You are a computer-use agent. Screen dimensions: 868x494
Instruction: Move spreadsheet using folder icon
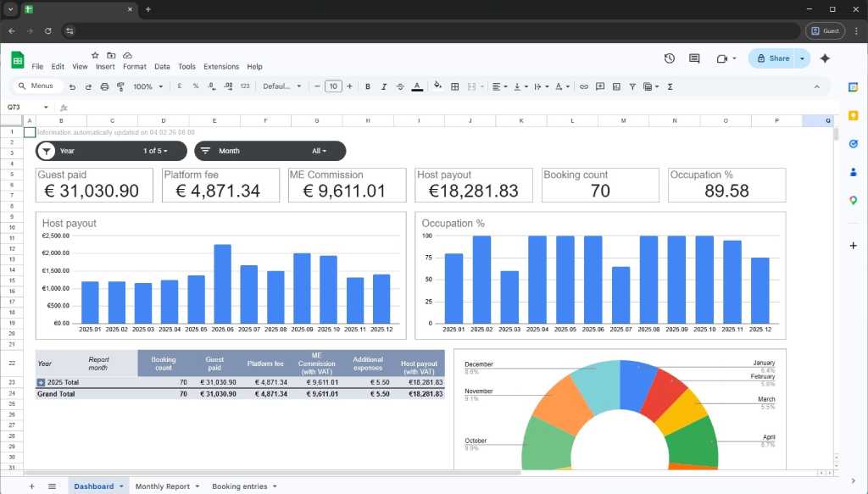click(x=111, y=55)
